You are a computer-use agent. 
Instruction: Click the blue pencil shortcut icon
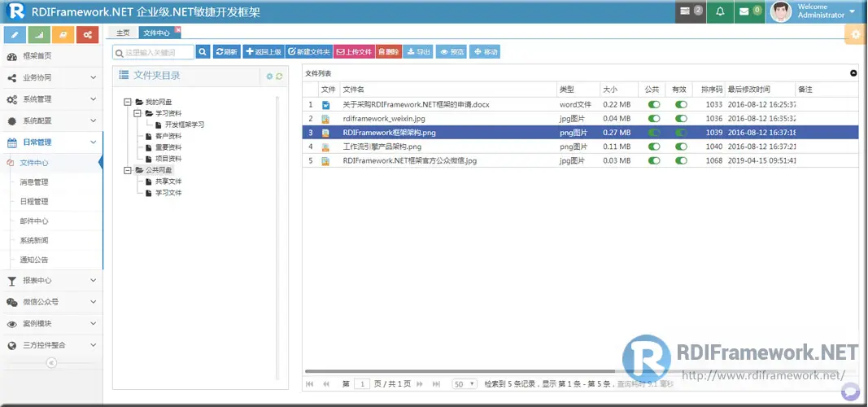[x=15, y=35]
